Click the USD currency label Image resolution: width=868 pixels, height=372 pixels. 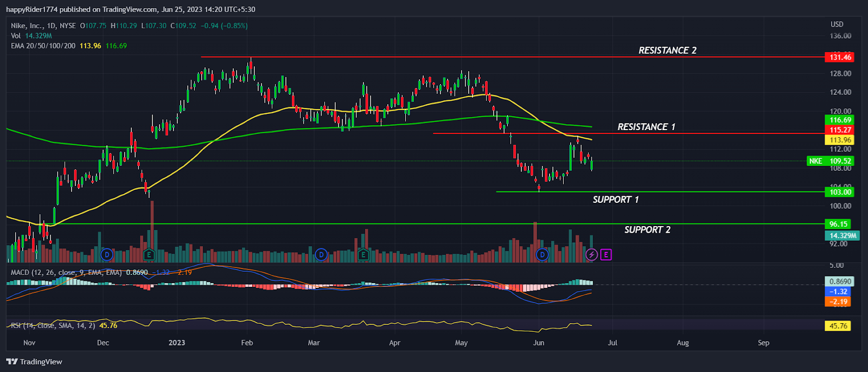[x=837, y=24]
